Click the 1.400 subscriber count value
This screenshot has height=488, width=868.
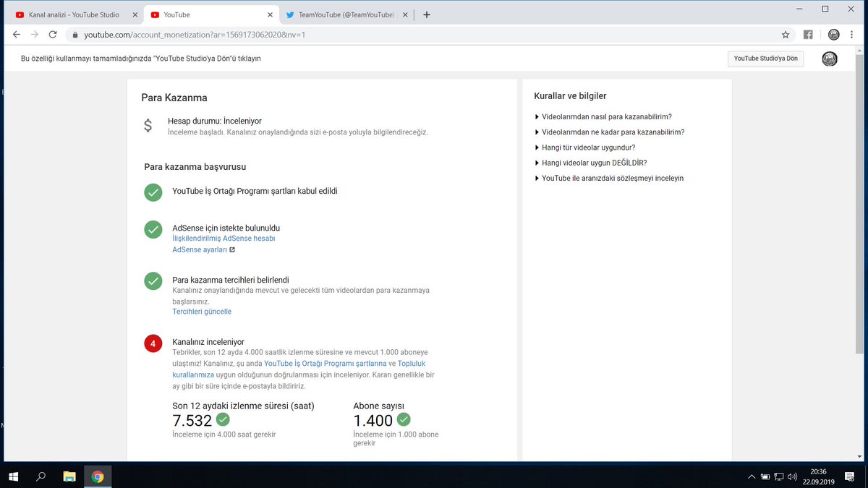coord(373,421)
